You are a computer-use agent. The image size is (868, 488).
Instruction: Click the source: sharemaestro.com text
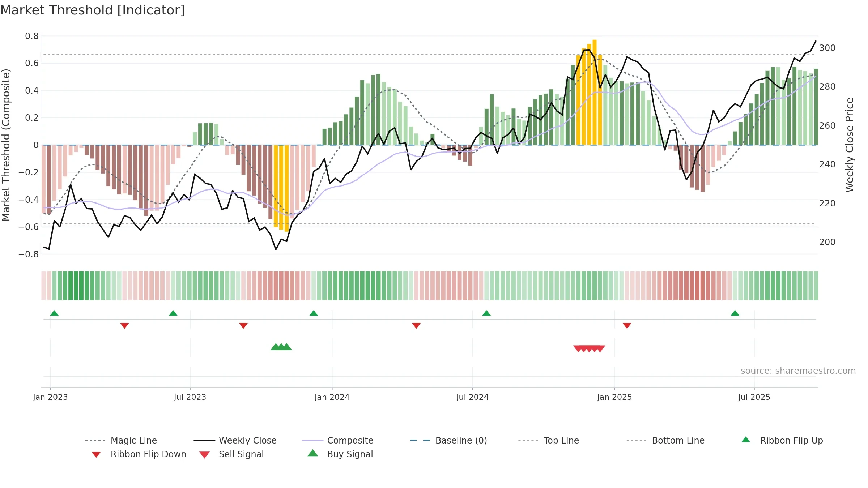click(798, 371)
